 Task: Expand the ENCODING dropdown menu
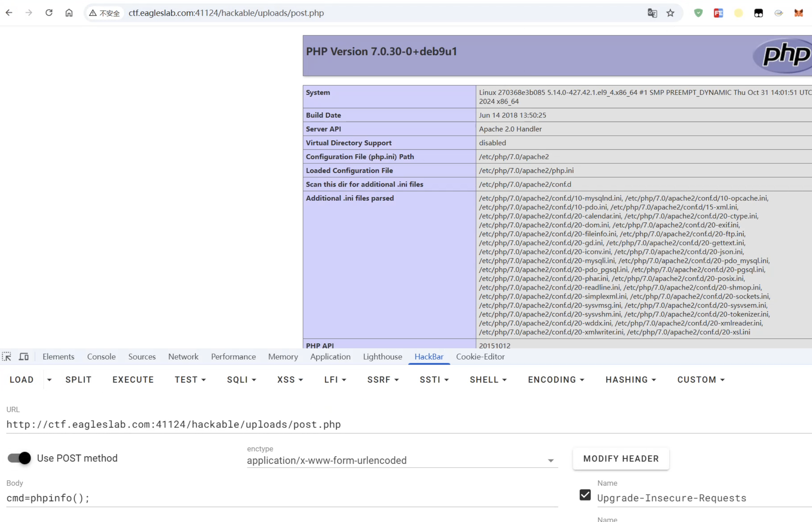(556, 380)
